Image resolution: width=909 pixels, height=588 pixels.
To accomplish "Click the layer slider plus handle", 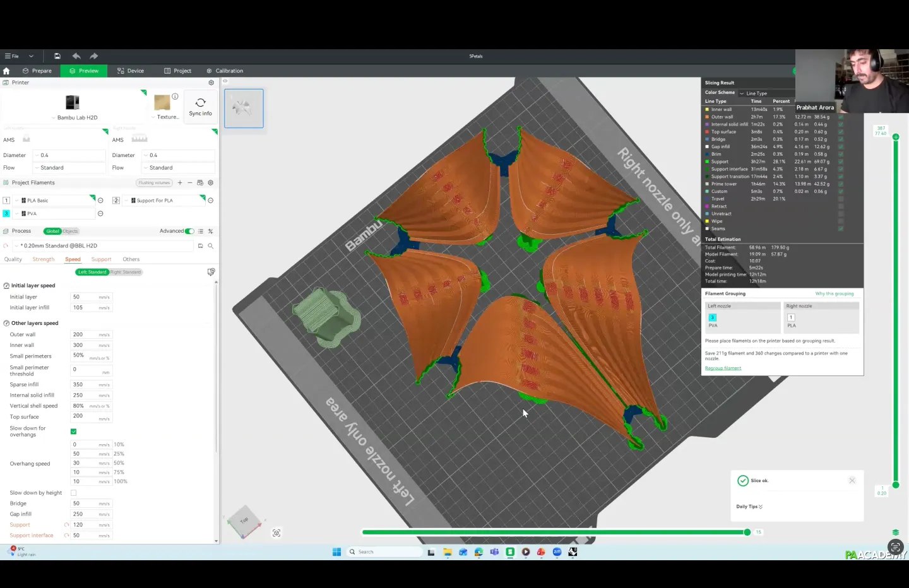I will tap(895, 137).
